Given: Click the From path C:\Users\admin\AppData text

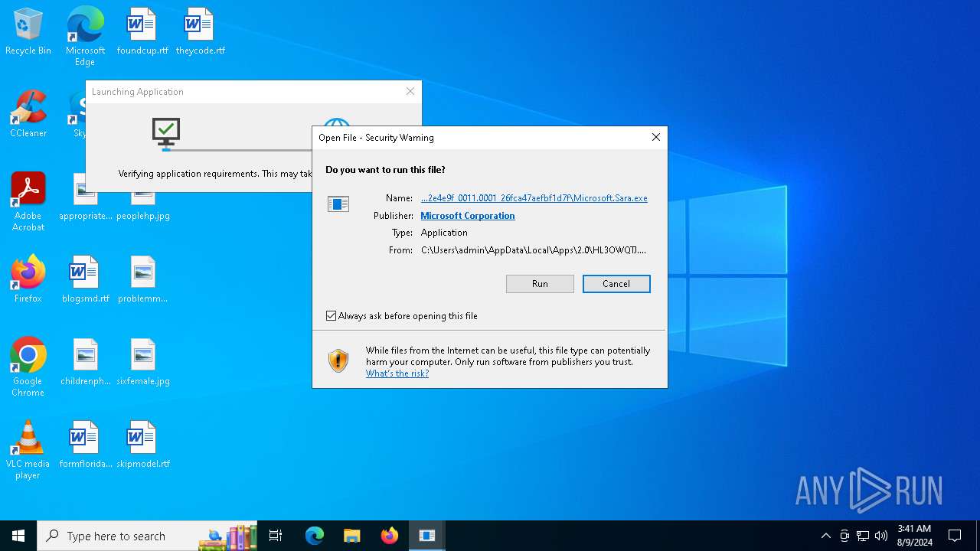Looking at the screenshot, I should [x=534, y=250].
